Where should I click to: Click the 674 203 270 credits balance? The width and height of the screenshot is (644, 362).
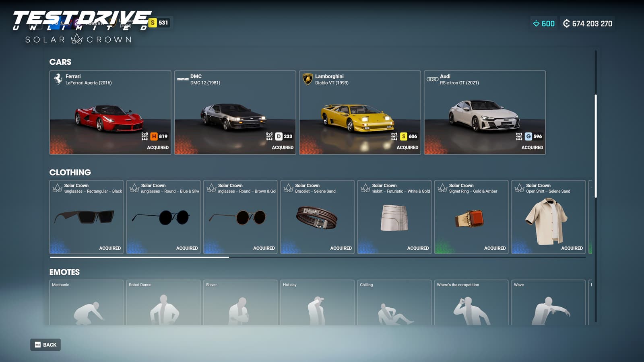(x=592, y=24)
